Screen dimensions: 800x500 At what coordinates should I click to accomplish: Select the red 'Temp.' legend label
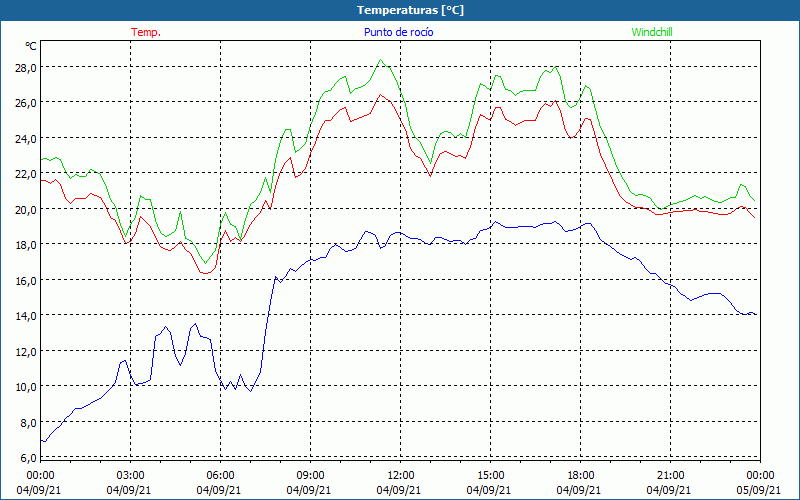pos(146,32)
